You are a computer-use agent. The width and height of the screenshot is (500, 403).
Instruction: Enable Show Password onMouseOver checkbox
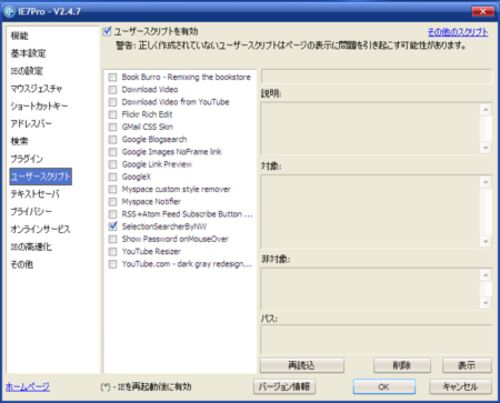(x=113, y=239)
